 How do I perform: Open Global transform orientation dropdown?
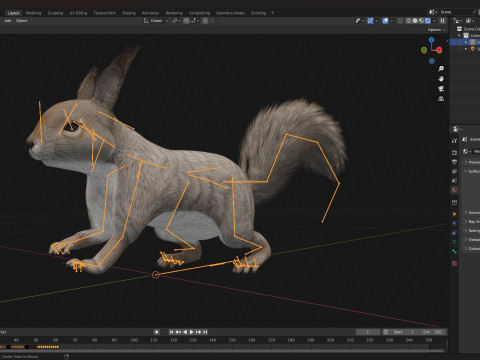click(156, 21)
